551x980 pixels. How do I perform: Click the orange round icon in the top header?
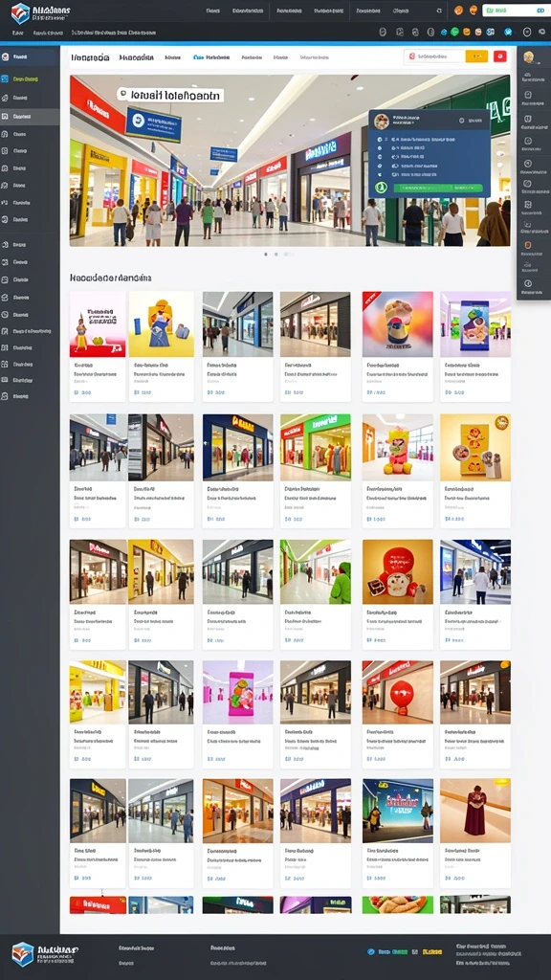(458, 11)
